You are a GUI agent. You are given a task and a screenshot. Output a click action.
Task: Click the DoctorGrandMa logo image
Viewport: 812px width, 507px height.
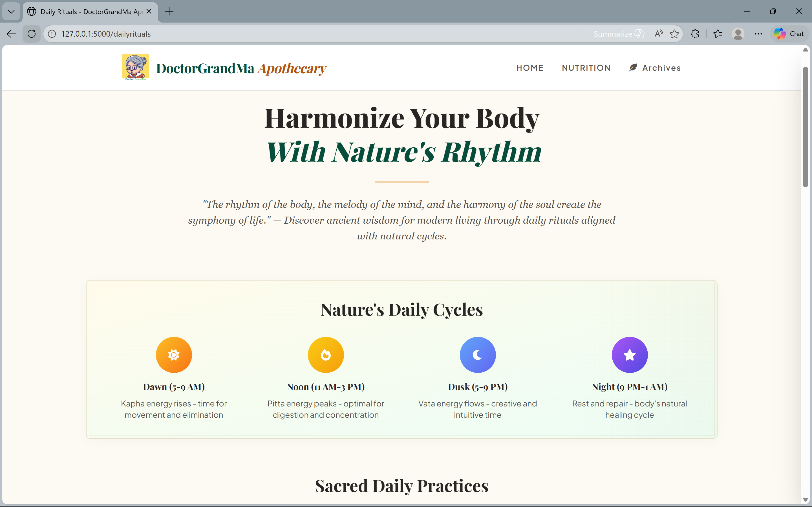pyautogui.click(x=135, y=67)
